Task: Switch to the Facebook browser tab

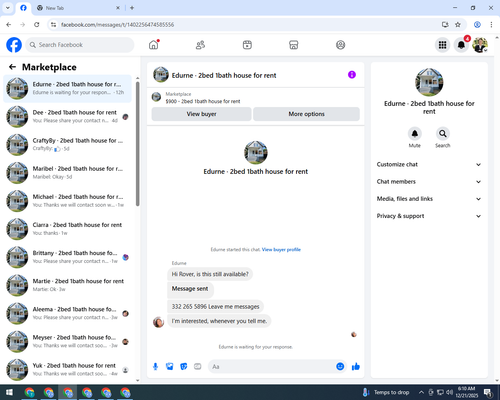Action: click(23, 8)
